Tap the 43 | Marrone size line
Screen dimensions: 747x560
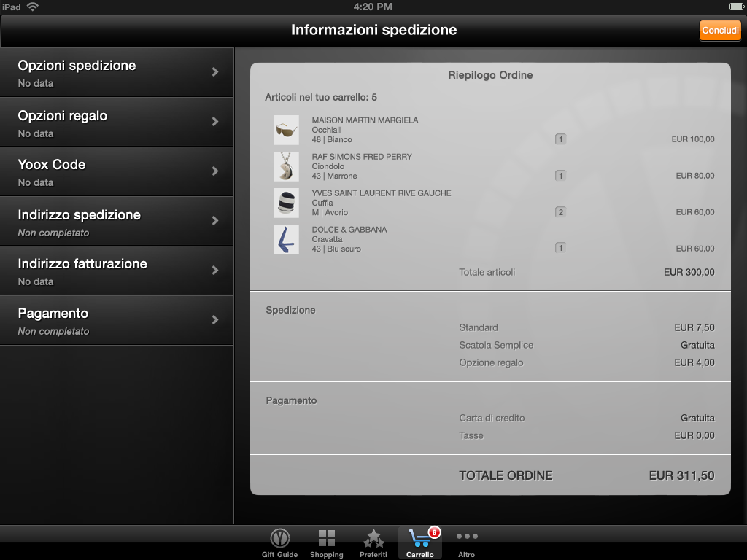point(334,176)
